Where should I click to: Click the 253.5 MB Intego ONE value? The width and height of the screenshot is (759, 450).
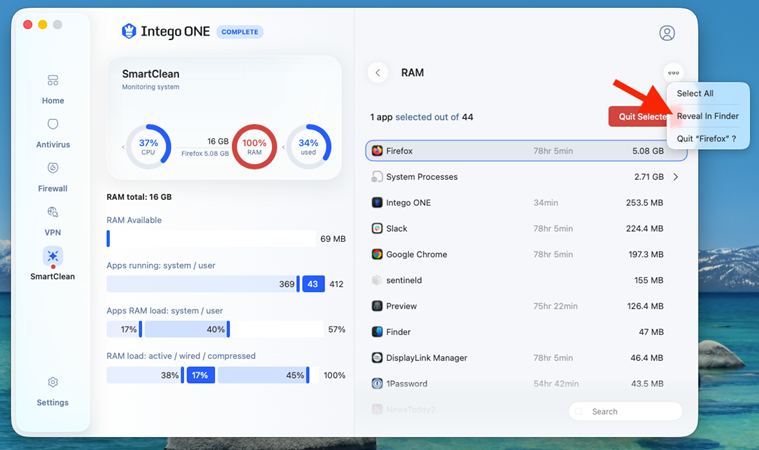click(644, 203)
